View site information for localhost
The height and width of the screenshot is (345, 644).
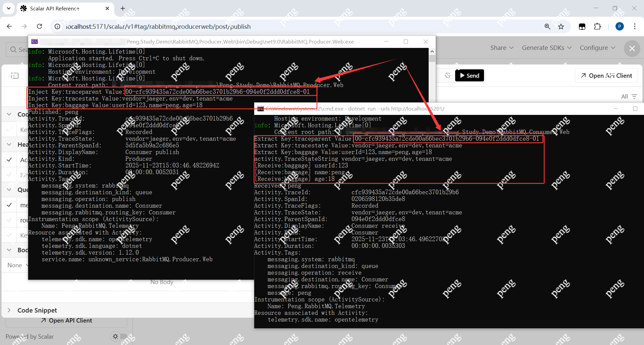[x=58, y=26]
